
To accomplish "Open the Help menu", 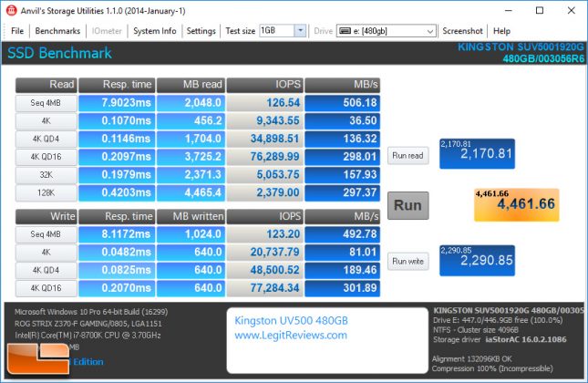I will coord(501,31).
